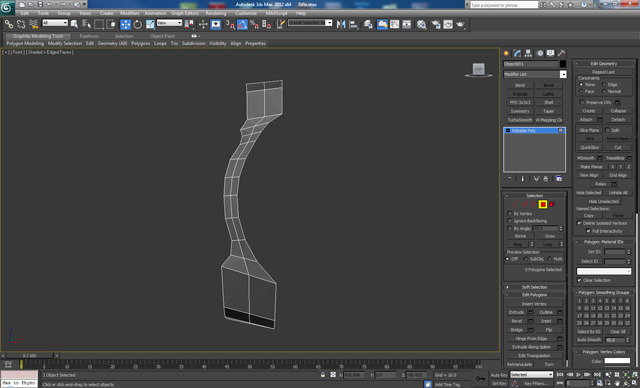Enable the Ignore Backfacing checkbox
Screen dimensions: 640x388
[510, 221]
